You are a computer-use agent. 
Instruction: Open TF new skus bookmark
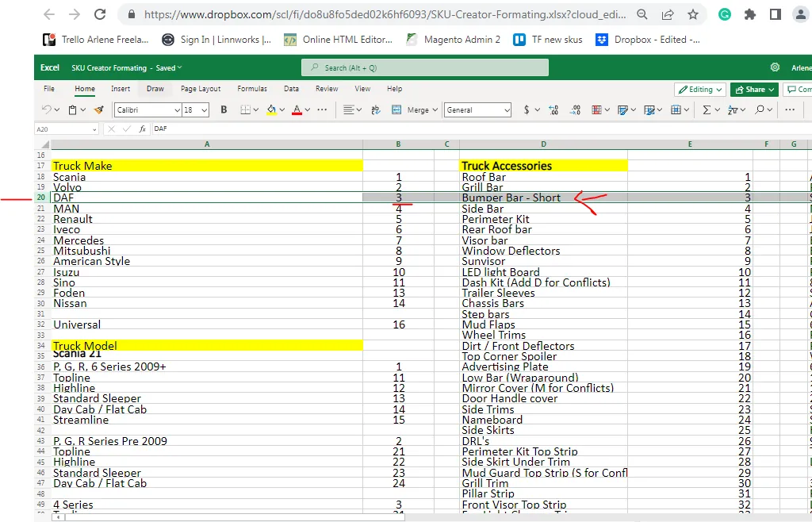coord(548,40)
